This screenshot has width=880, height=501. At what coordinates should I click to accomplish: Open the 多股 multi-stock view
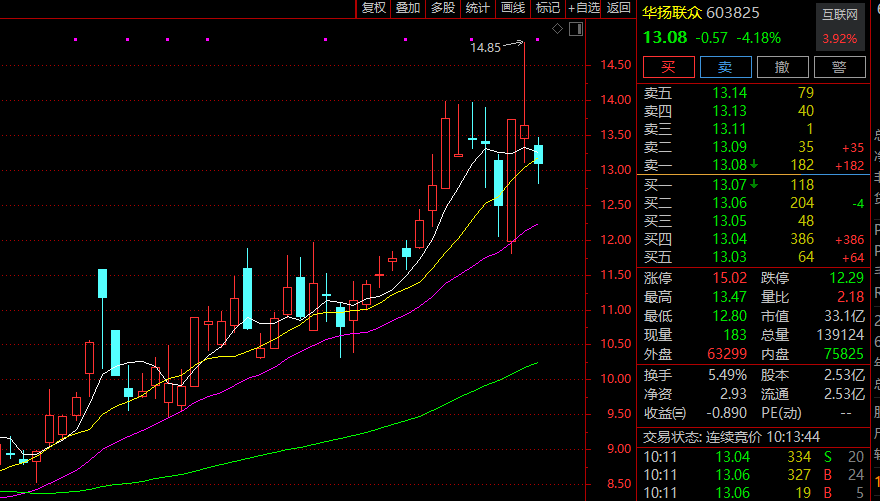click(442, 8)
